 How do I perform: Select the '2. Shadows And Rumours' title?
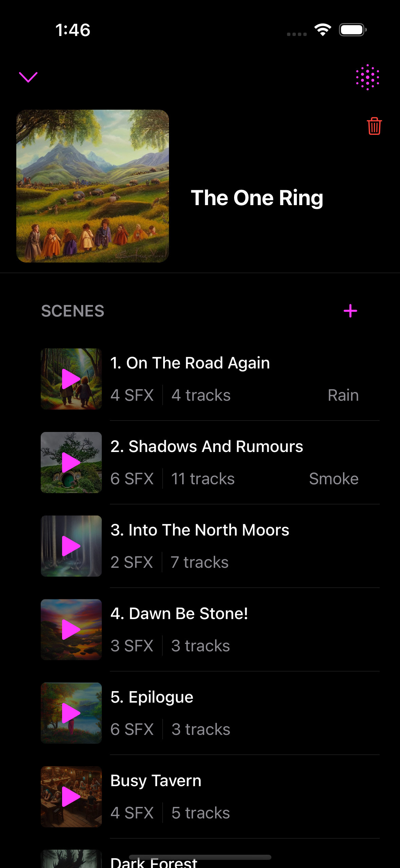pos(207,447)
